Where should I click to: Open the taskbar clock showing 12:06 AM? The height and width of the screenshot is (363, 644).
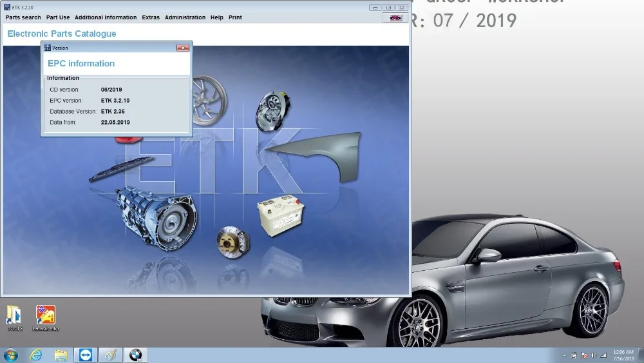(x=623, y=355)
